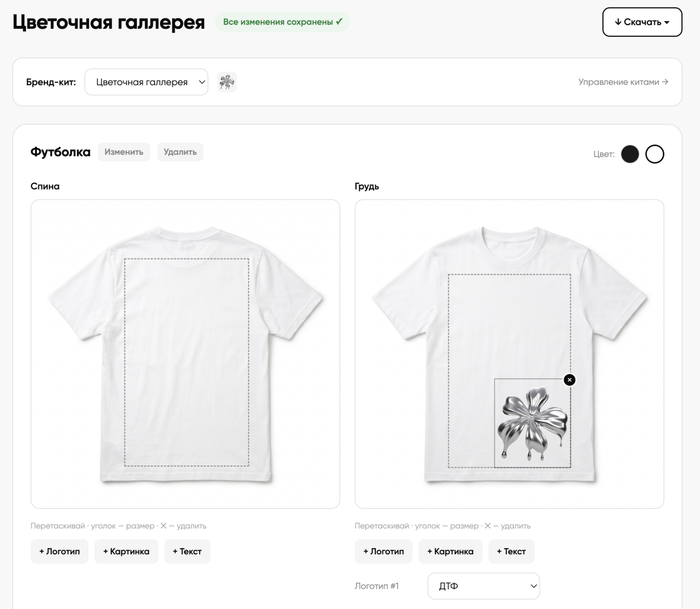Remove the flower logo with its X icon
The image size is (700, 609).
(x=569, y=380)
